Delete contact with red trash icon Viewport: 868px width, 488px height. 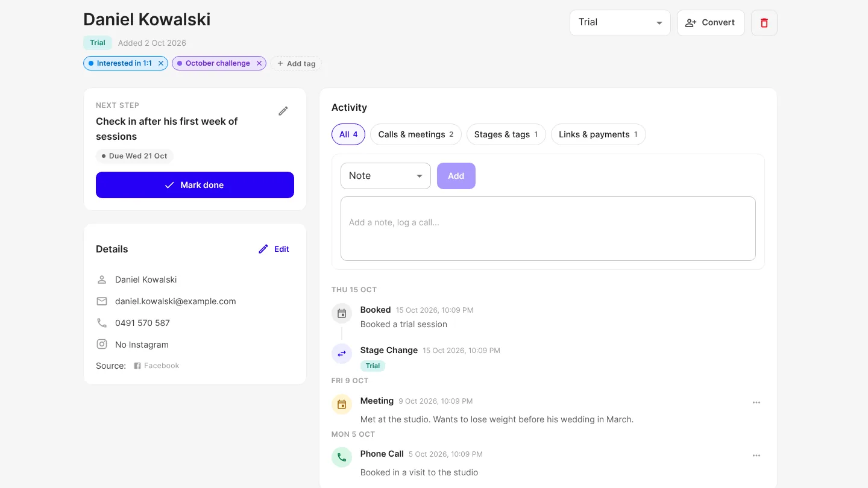[x=764, y=23]
